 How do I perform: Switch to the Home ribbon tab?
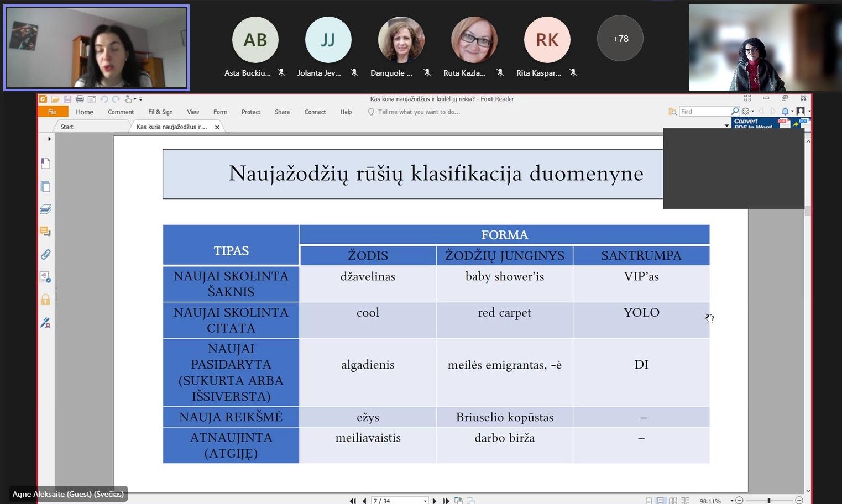pos(85,112)
